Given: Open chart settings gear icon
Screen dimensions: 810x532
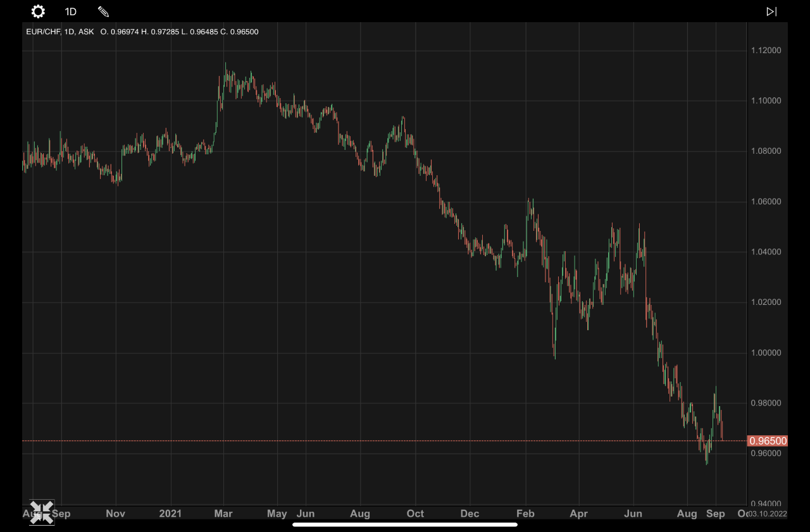Looking at the screenshot, I should pos(38,11).
